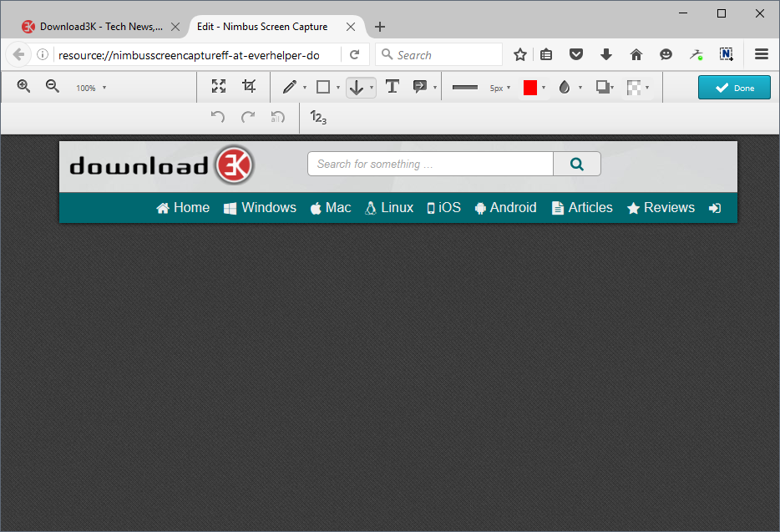Click the undo all icon

coord(277,117)
